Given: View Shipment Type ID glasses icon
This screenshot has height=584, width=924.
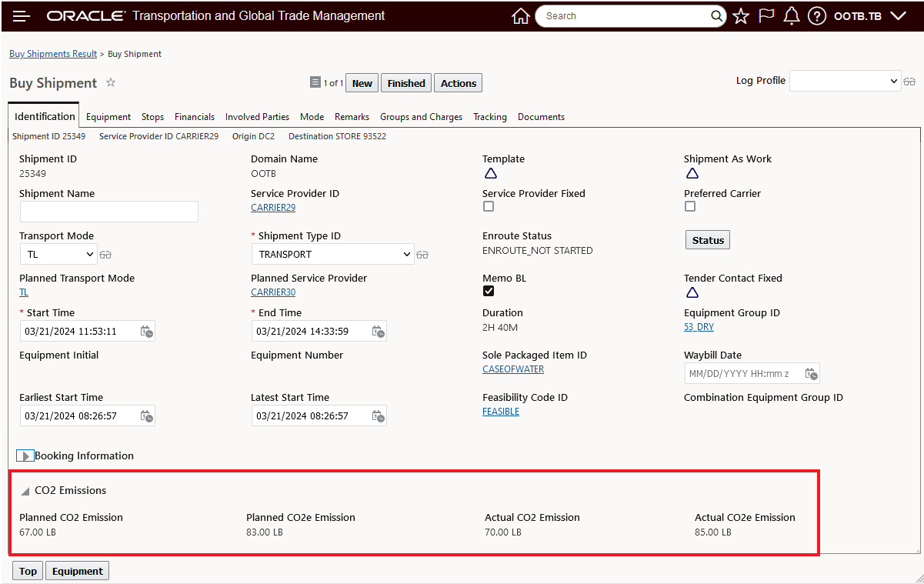Looking at the screenshot, I should point(422,255).
